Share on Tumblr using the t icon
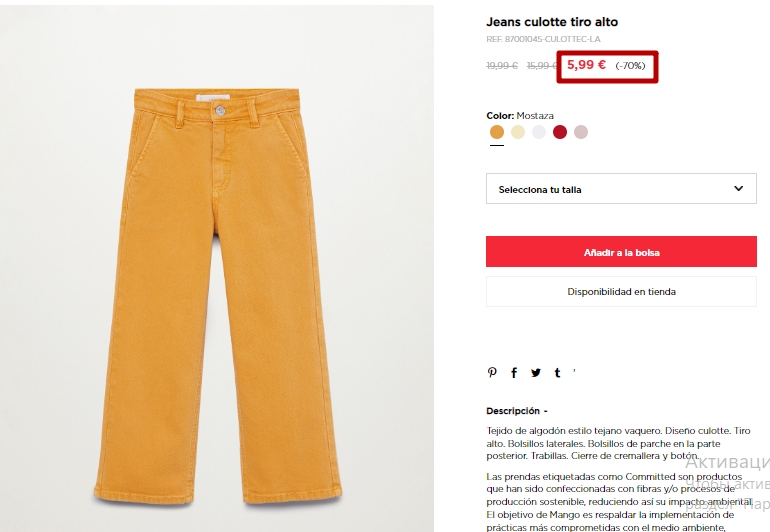 [x=557, y=373]
